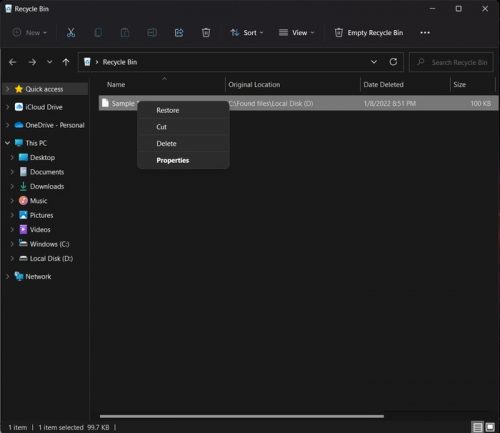This screenshot has height=433, width=500.
Task: Open the View dropdown
Action: [296, 33]
